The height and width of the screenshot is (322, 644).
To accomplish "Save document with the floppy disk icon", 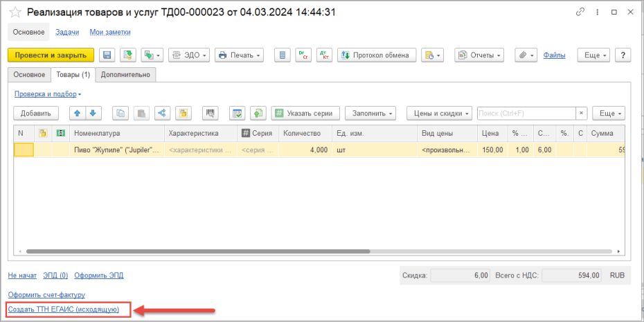I will 107,55.
